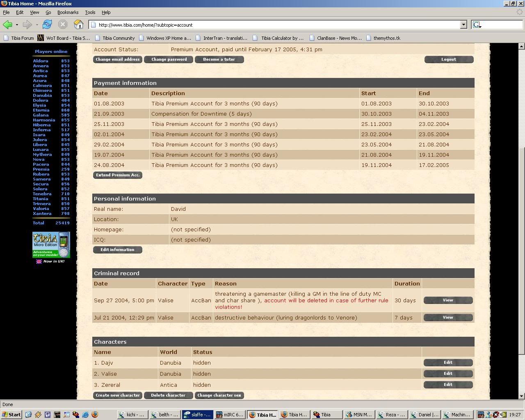The height and width of the screenshot is (420, 525).
Task: Launch headphones media player Quick Launch icon
Action: point(48,415)
